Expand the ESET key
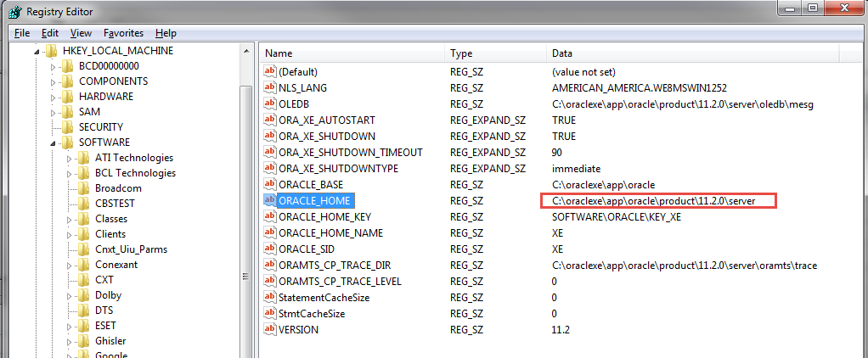This screenshot has height=358, width=868. 69,327
